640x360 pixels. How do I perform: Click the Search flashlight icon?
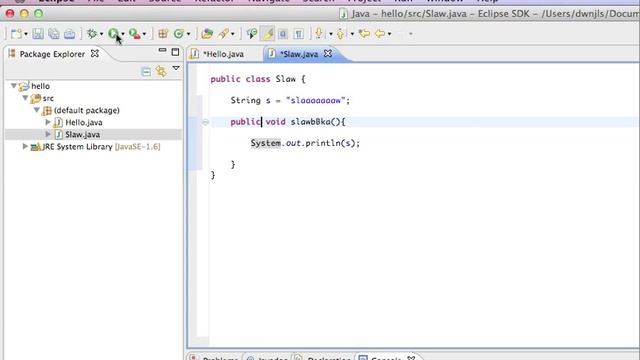coord(223,34)
